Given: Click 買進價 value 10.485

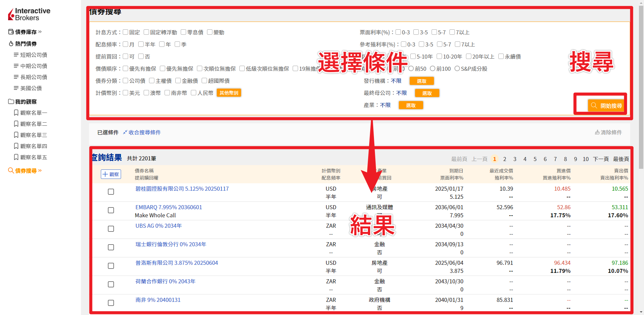Looking at the screenshot, I should (562, 189).
